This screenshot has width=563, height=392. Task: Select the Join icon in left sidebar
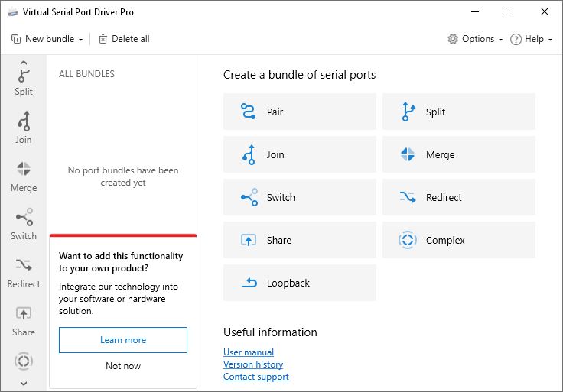(24, 128)
